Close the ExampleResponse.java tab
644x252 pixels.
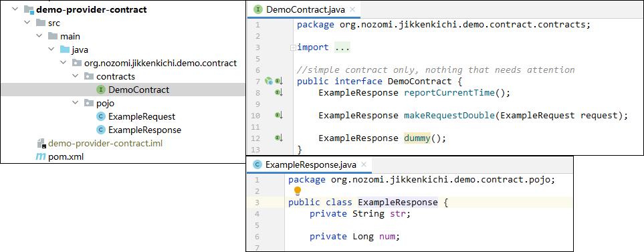pos(364,165)
